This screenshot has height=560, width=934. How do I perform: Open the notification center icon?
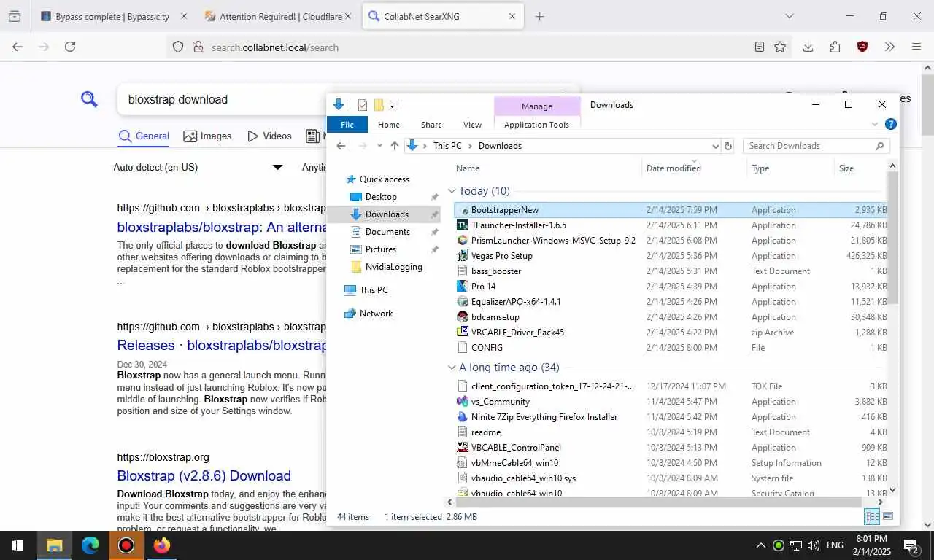[911, 545]
